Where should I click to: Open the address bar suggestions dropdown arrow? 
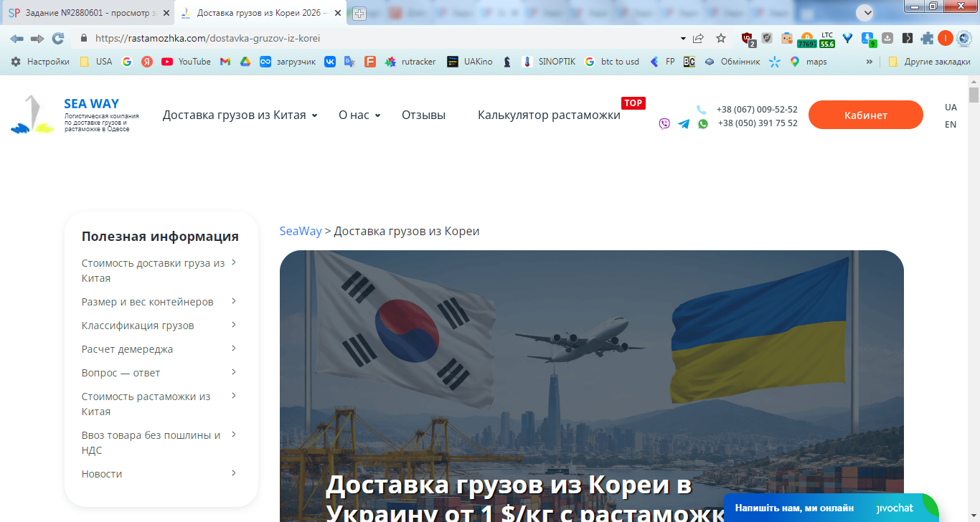click(x=683, y=38)
